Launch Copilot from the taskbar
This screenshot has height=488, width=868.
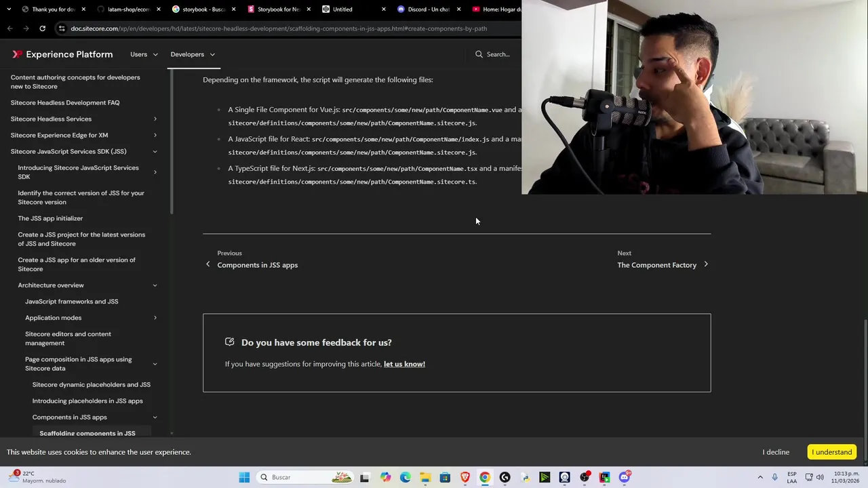coord(385,477)
